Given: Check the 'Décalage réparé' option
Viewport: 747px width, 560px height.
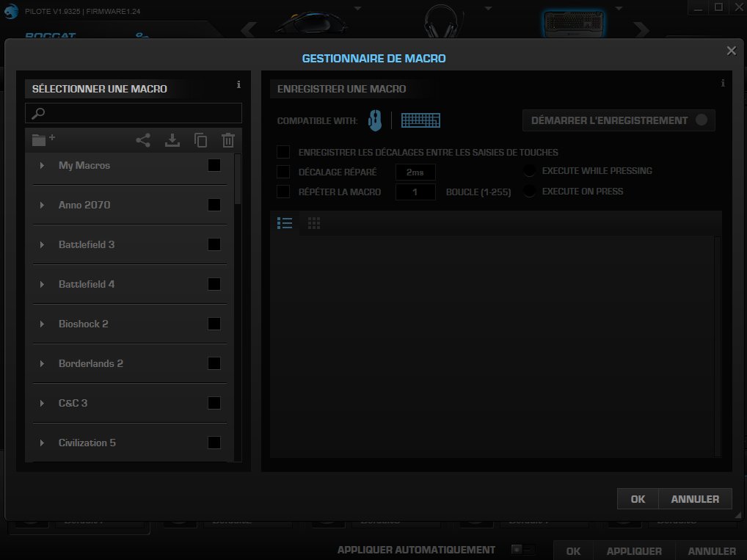Looking at the screenshot, I should click(x=283, y=172).
